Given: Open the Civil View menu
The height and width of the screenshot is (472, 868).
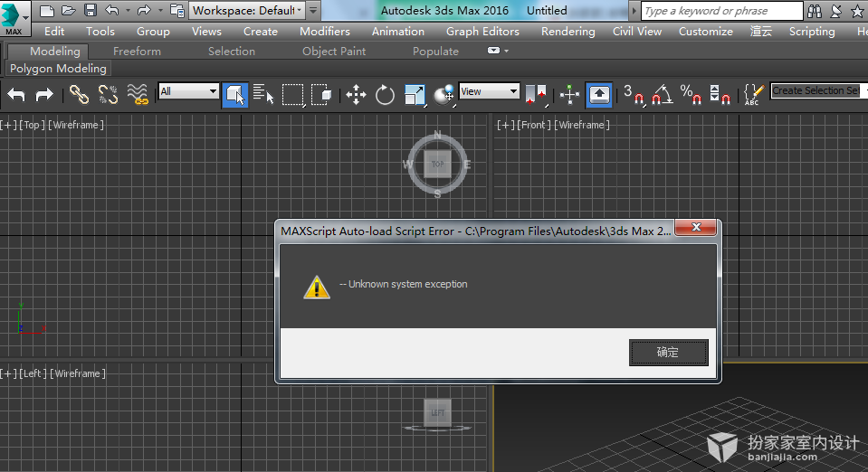Looking at the screenshot, I should click(637, 32).
